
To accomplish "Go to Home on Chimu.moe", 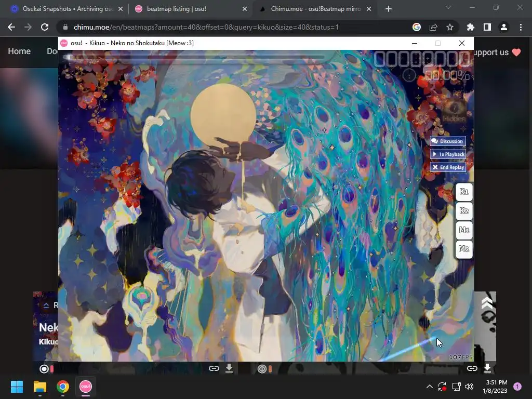I will pos(19,51).
